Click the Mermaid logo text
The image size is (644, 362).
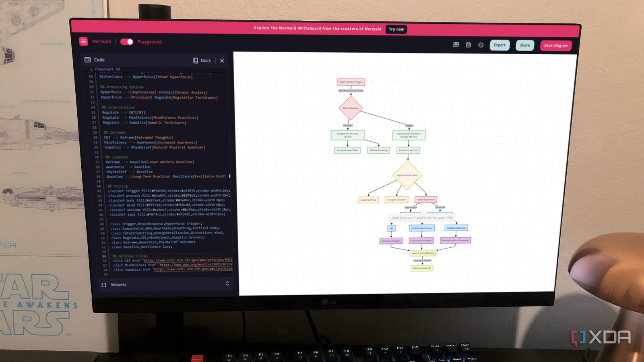101,41
